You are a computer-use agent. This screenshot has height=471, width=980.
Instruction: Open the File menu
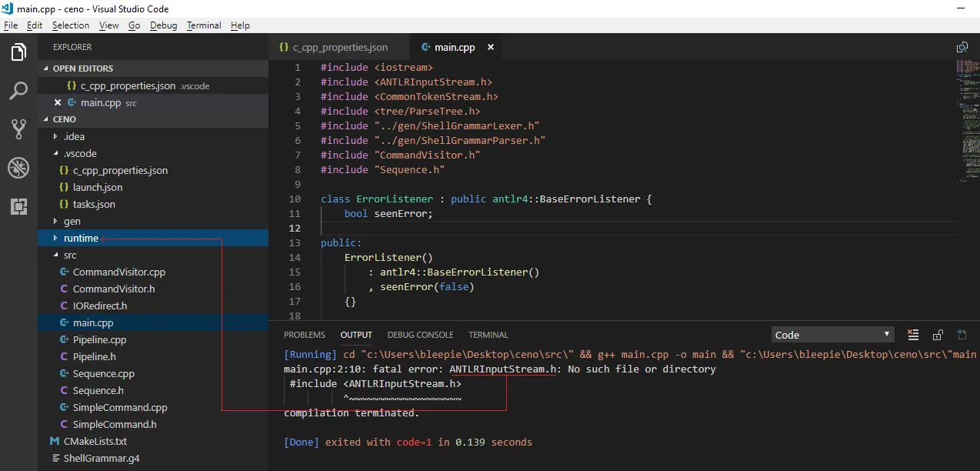point(11,25)
